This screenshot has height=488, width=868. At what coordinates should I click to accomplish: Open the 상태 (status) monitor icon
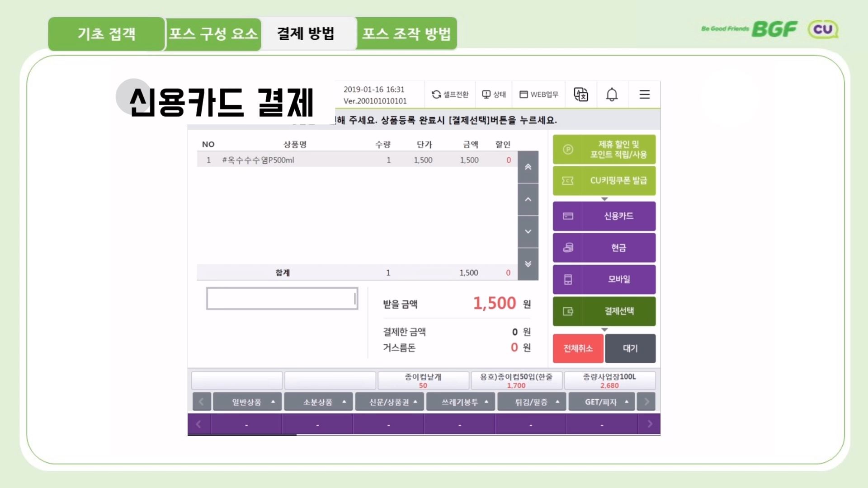pos(494,94)
